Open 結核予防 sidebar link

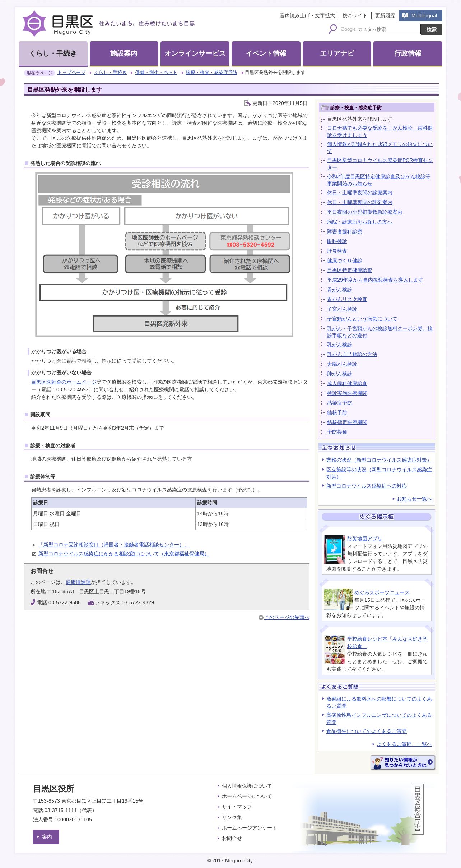pos(337,412)
